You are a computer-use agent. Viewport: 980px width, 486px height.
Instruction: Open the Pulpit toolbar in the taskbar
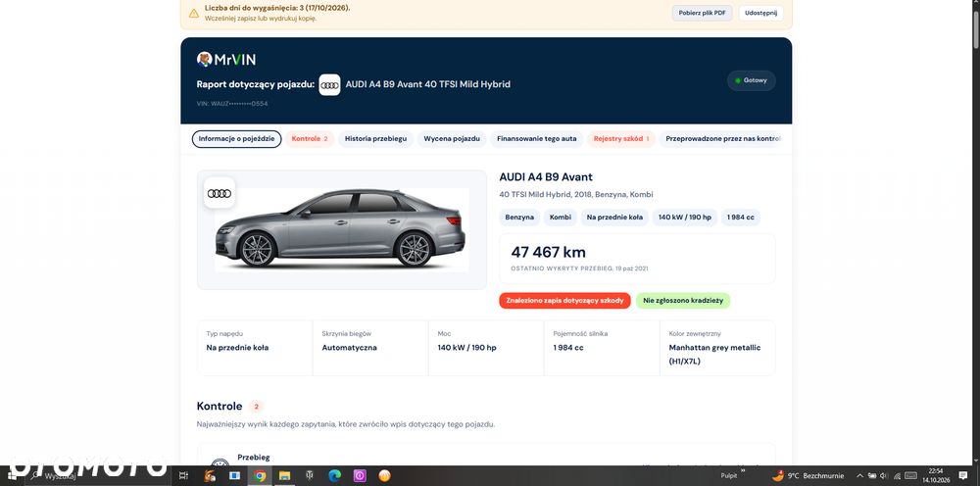point(729,476)
